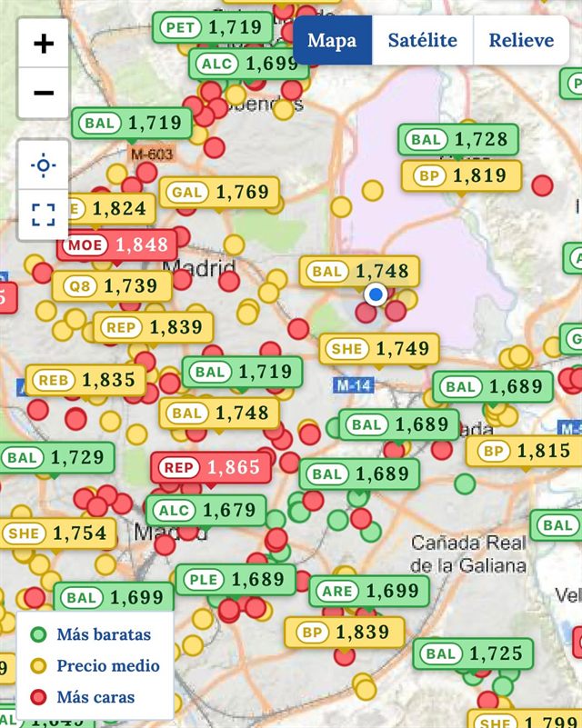The height and width of the screenshot is (728, 582).
Task: Open ARE 1,699 station marker
Action: pyautogui.click(x=369, y=591)
